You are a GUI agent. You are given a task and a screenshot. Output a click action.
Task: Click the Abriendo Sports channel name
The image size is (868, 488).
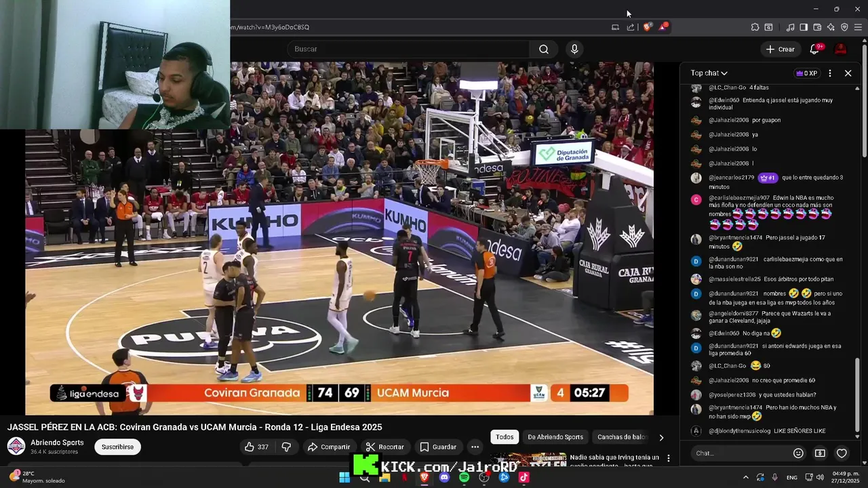57,443
